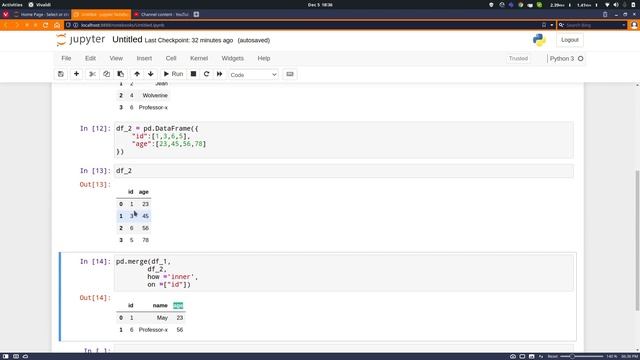The image size is (640, 360).
Task: Click into the In [13] df_2 code cell
Action: tap(344, 171)
